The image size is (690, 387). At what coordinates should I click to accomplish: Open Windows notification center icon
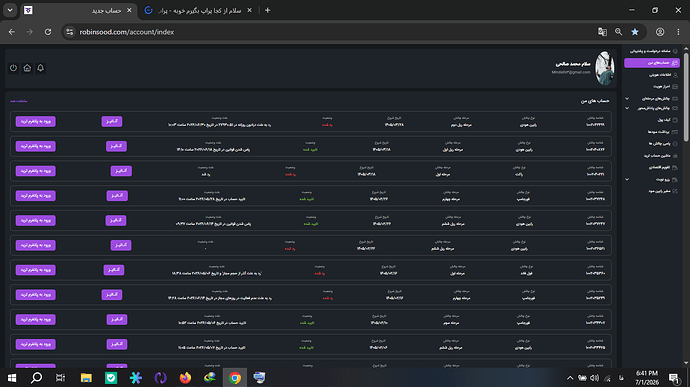674,378
